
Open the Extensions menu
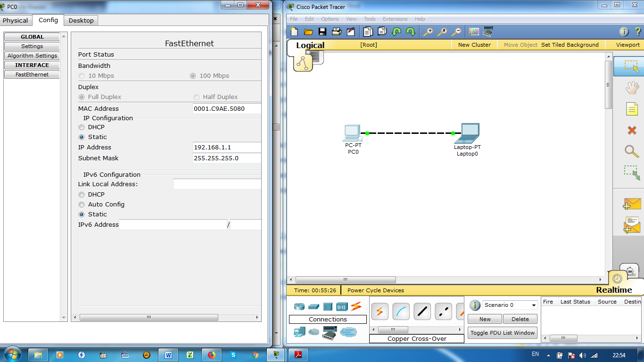coord(395,19)
